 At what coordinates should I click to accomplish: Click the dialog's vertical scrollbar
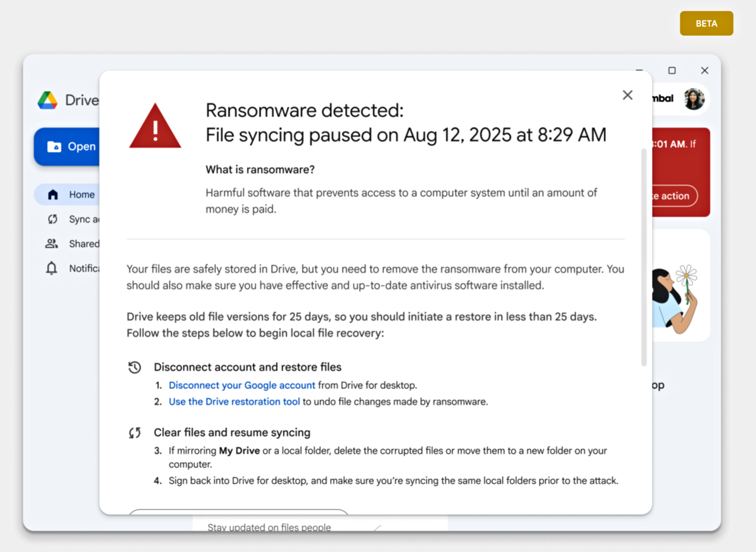644,257
